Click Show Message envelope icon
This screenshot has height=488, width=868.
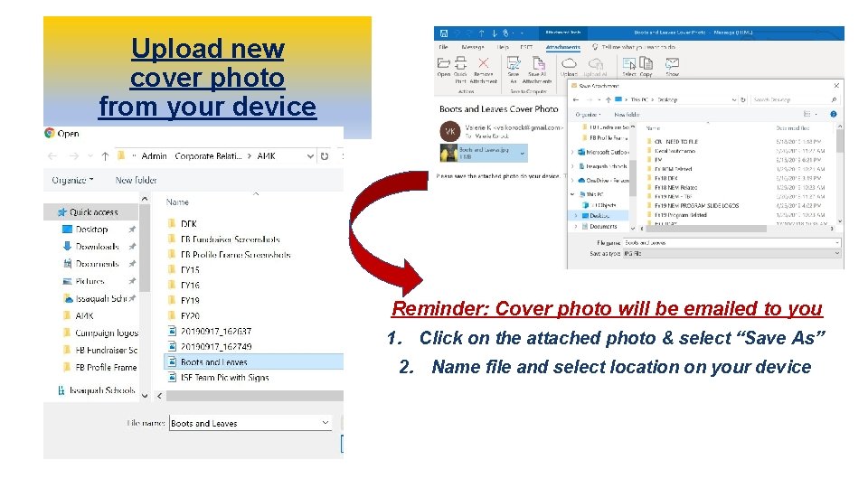[x=672, y=63]
